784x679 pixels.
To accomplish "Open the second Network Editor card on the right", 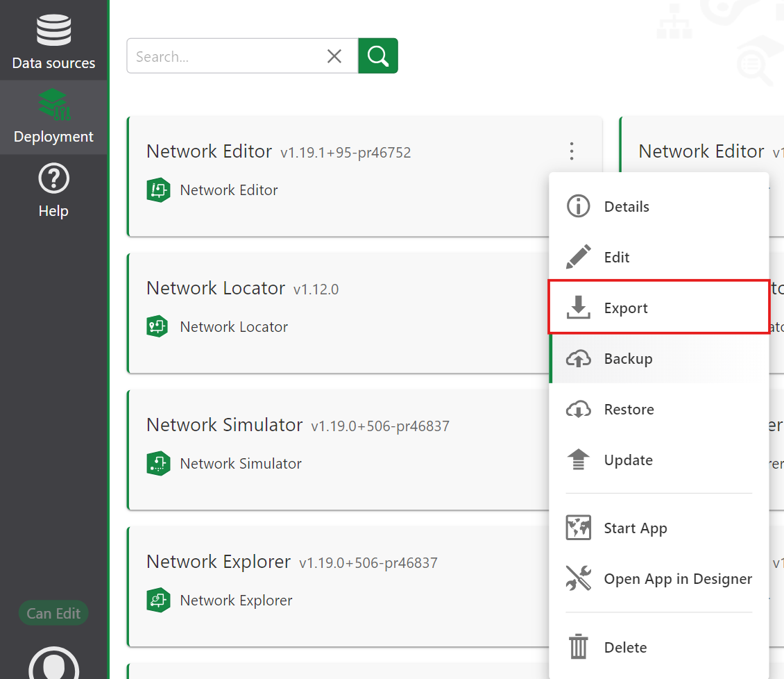I will pyautogui.click(x=701, y=151).
